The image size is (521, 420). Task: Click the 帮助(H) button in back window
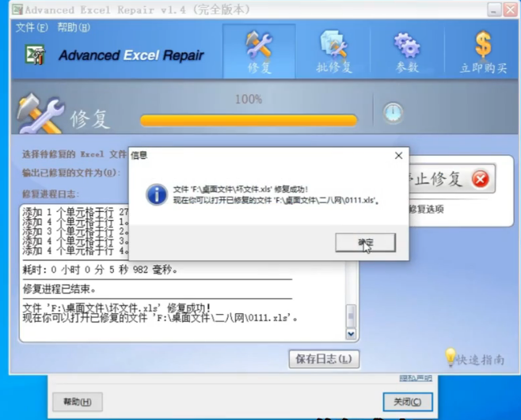click(x=78, y=402)
